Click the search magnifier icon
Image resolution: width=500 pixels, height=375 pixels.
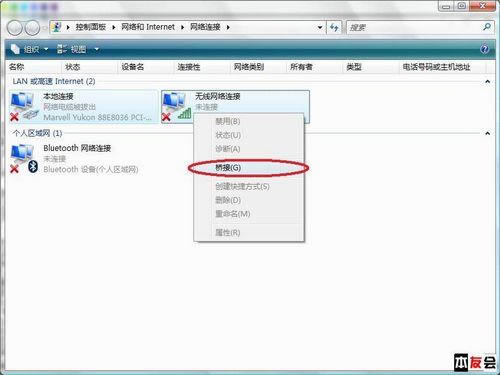487,27
